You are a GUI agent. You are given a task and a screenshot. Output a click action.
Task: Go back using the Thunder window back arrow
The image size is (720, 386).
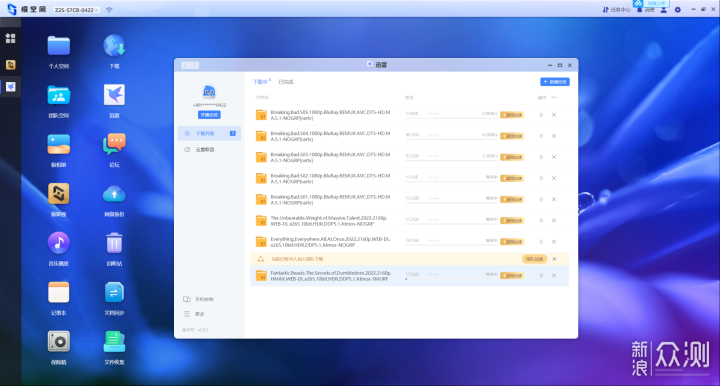186,65
